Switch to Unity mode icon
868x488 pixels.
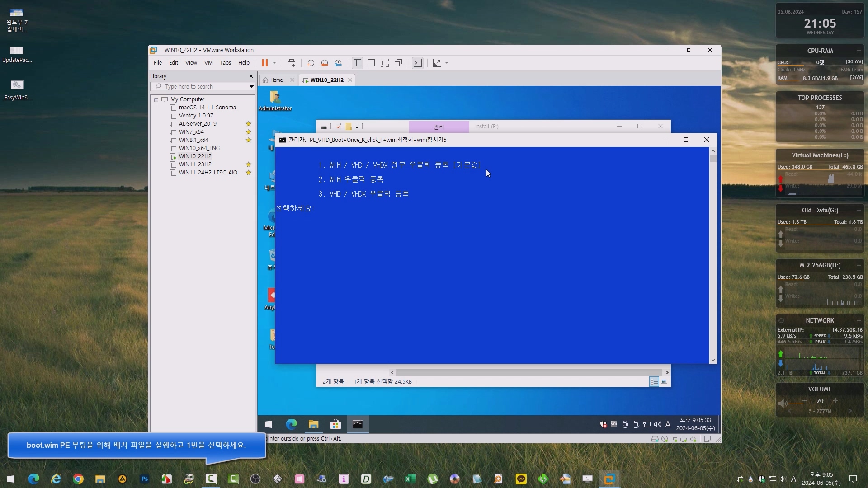pos(398,63)
